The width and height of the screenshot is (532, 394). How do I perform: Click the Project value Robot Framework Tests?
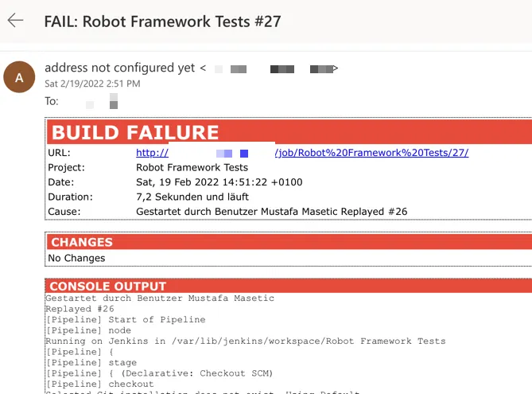(x=192, y=167)
